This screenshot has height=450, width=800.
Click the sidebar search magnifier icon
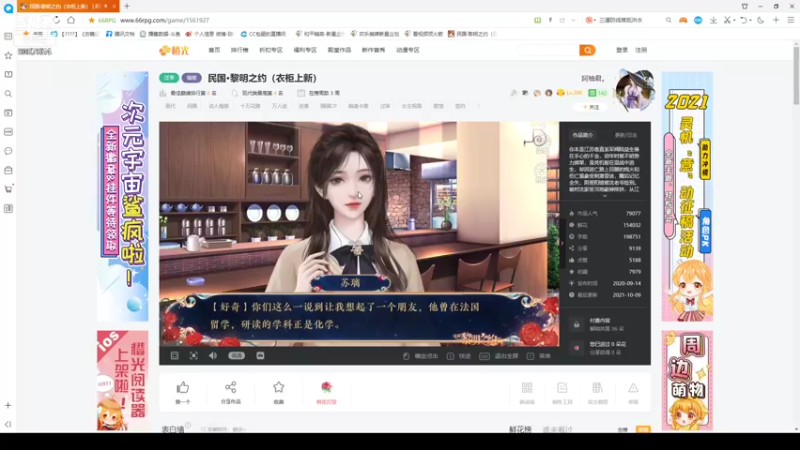tap(8, 94)
